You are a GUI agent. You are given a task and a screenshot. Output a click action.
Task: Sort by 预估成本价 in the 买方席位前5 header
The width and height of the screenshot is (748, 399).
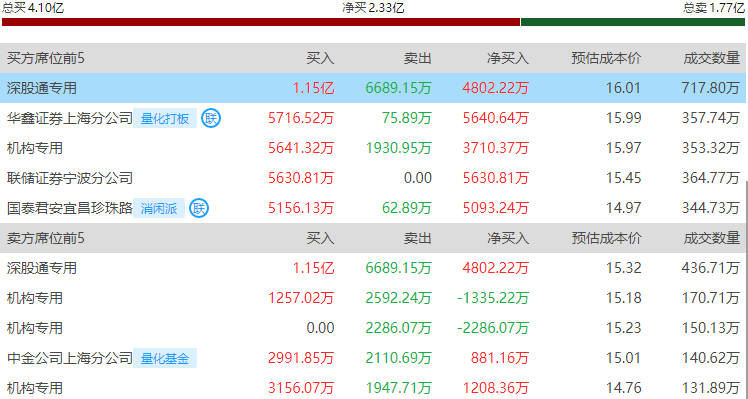coord(606,58)
